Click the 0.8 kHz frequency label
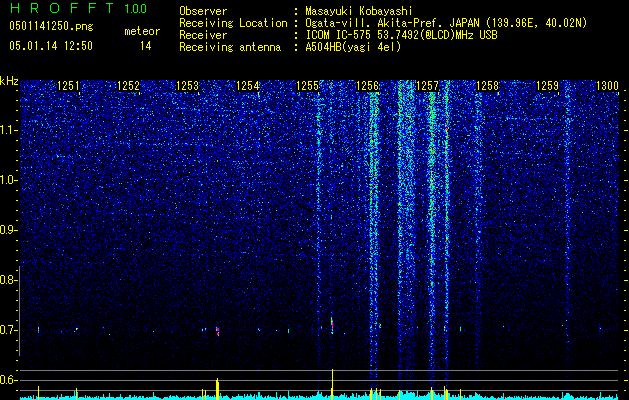 8,280
